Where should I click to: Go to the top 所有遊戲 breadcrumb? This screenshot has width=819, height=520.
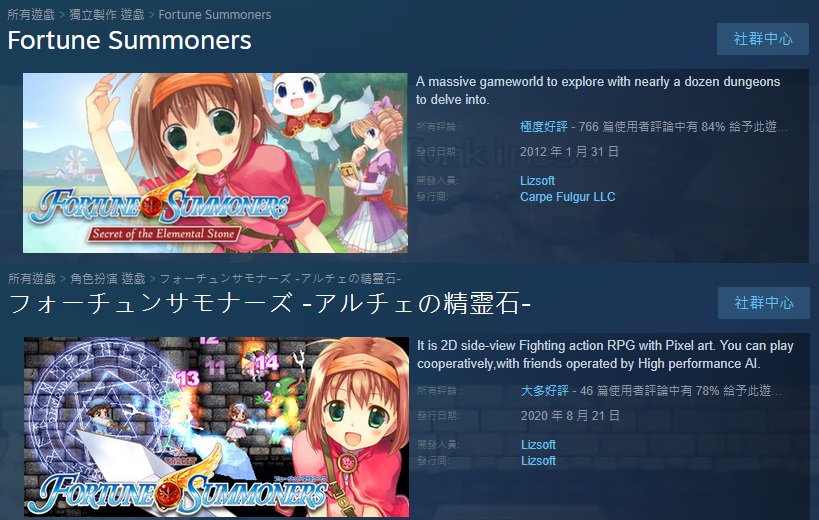pyautogui.click(x=31, y=15)
